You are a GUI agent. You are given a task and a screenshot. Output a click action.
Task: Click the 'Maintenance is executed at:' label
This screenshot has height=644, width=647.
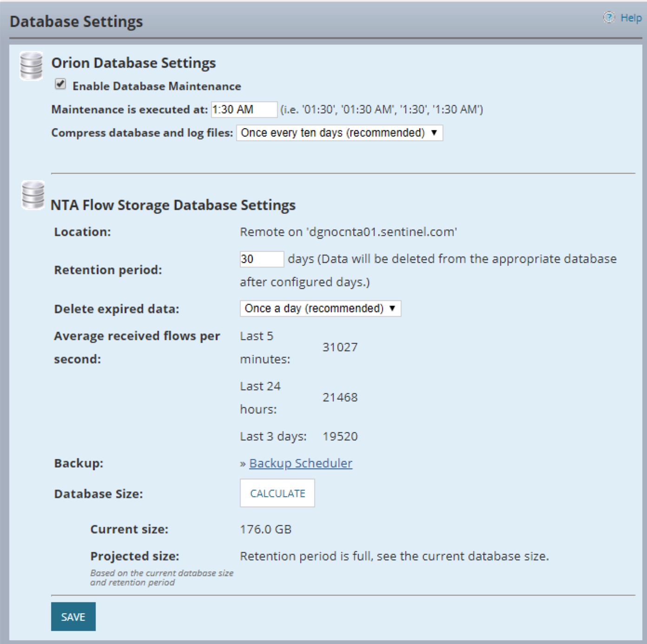click(x=130, y=110)
